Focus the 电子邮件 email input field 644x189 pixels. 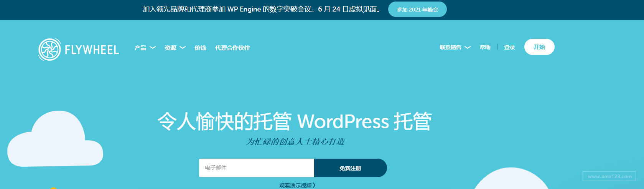(257, 168)
